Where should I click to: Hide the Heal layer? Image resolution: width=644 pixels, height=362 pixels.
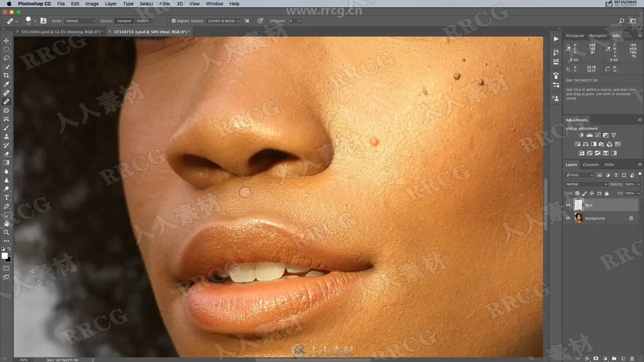[x=568, y=205]
